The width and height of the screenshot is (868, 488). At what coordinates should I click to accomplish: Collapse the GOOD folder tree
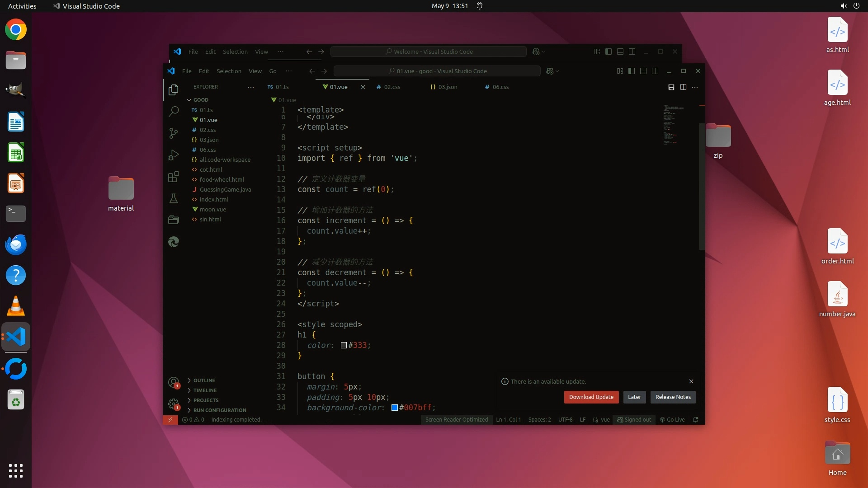click(200, 100)
